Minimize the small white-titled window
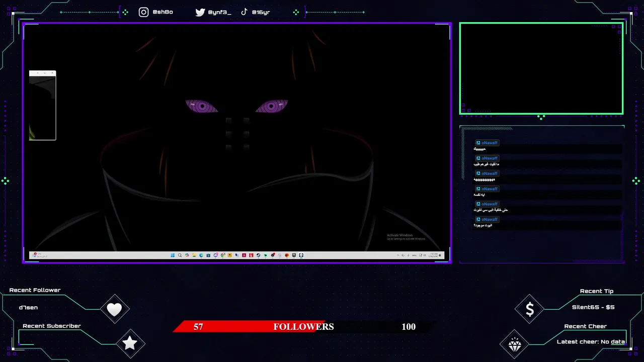The width and height of the screenshot is (644, 362). pos(38,73)
